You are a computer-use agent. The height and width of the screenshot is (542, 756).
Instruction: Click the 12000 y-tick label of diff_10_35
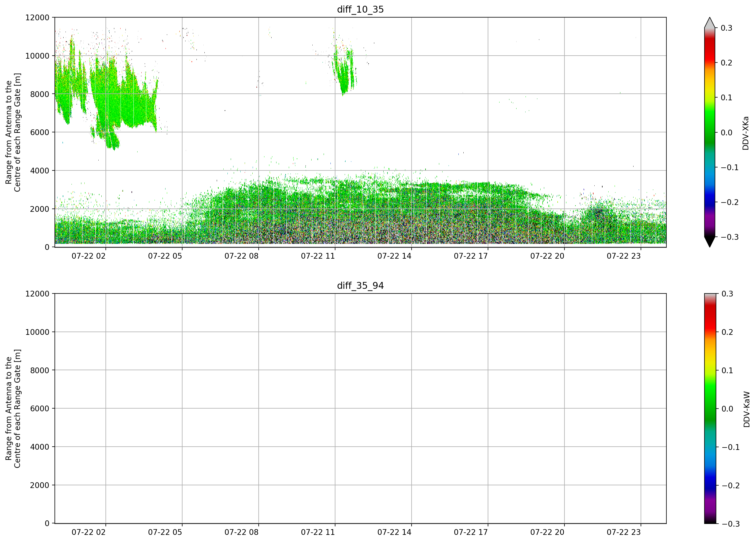(37, 17)
